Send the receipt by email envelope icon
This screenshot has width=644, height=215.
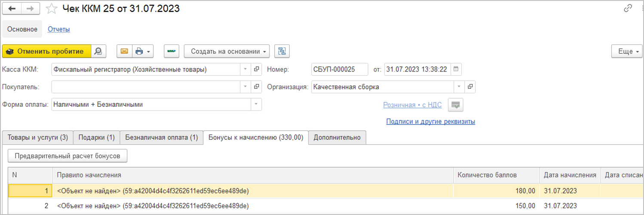pos(124,51)
